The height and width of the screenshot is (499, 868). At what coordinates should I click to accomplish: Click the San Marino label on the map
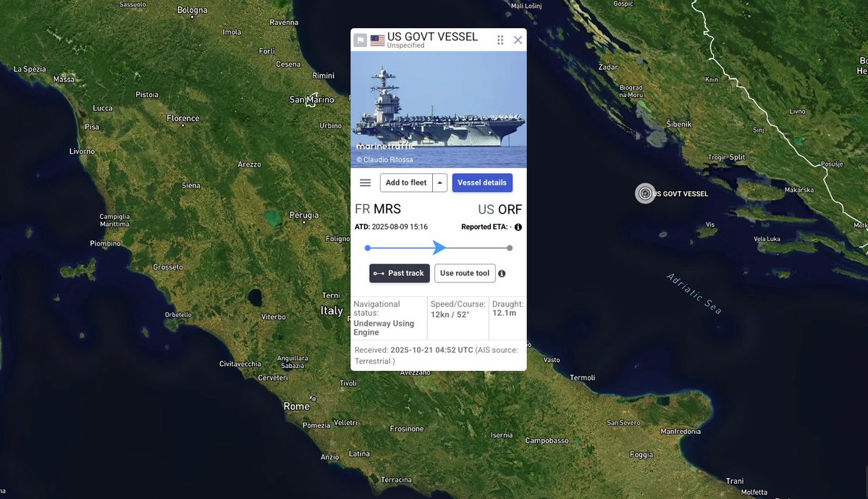point(312,100)
